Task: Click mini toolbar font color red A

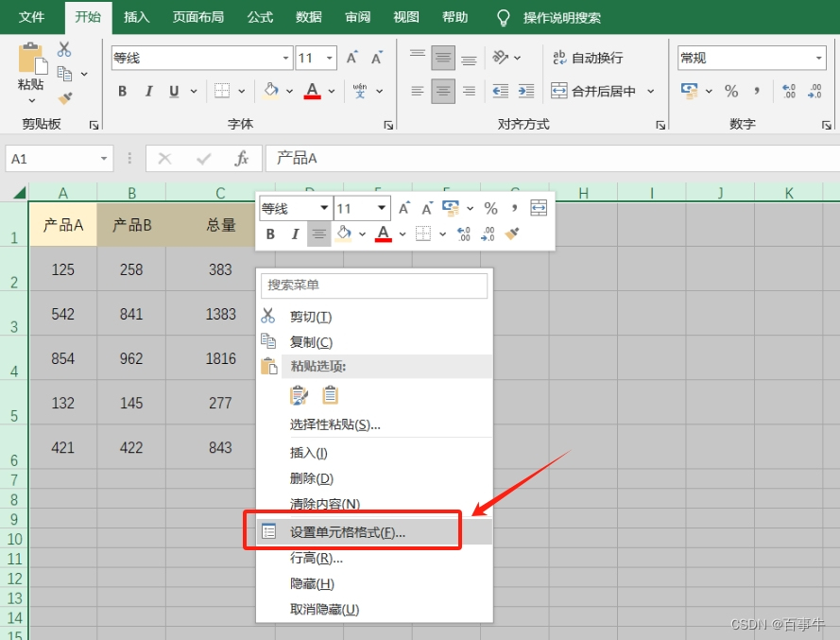Action: pyautogui.click(x=383, y=234)
